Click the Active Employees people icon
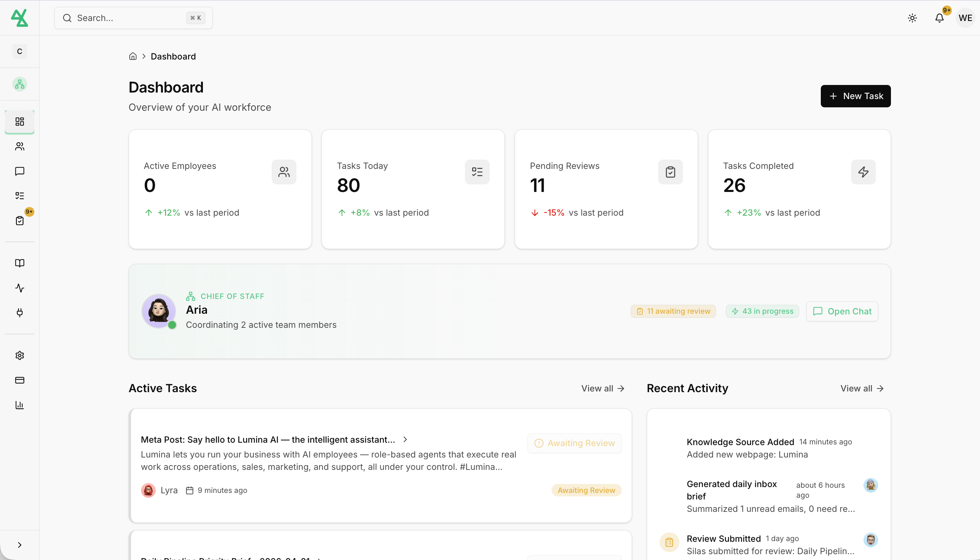Image resolution: width=980 pixels, height=560 pixels. 284,172
